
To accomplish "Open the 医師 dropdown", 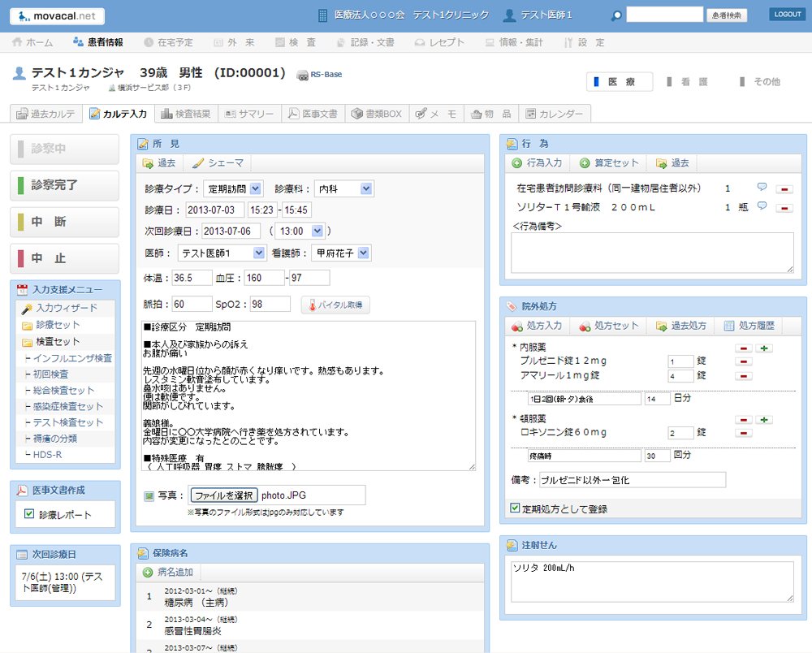I will pos(222,253).
